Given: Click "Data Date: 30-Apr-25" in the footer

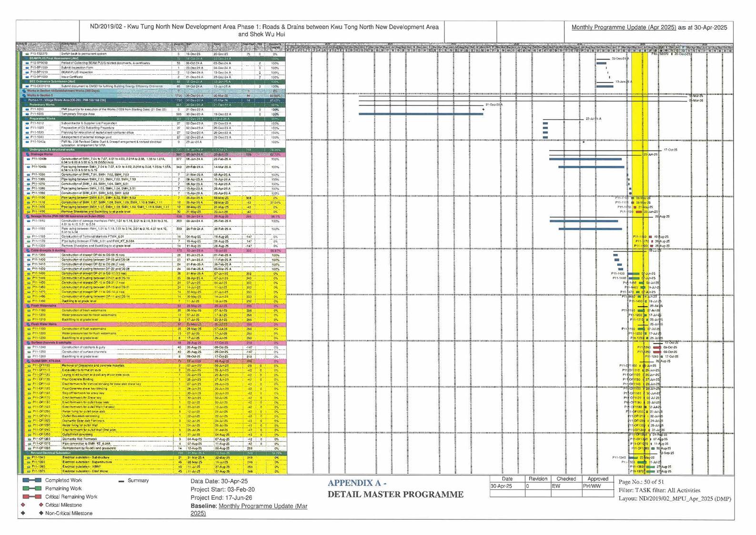Looking at the screenshot, I should (x=219, y=481).
